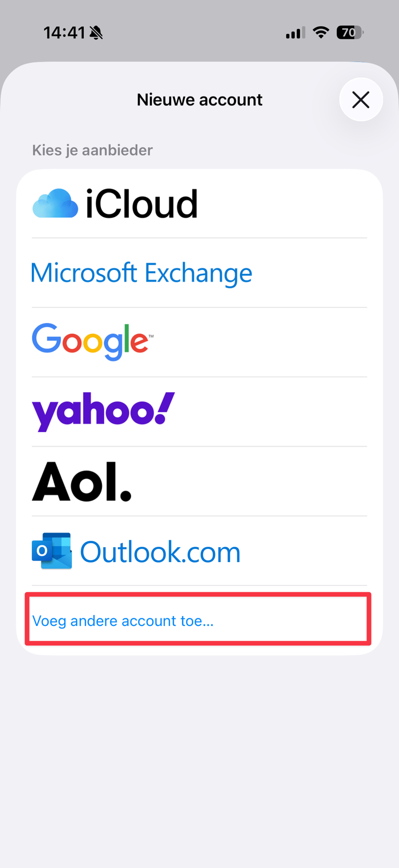Tap the Nieuwe account title
Screen dimensions: 399x868
click(x=199, y=100)
